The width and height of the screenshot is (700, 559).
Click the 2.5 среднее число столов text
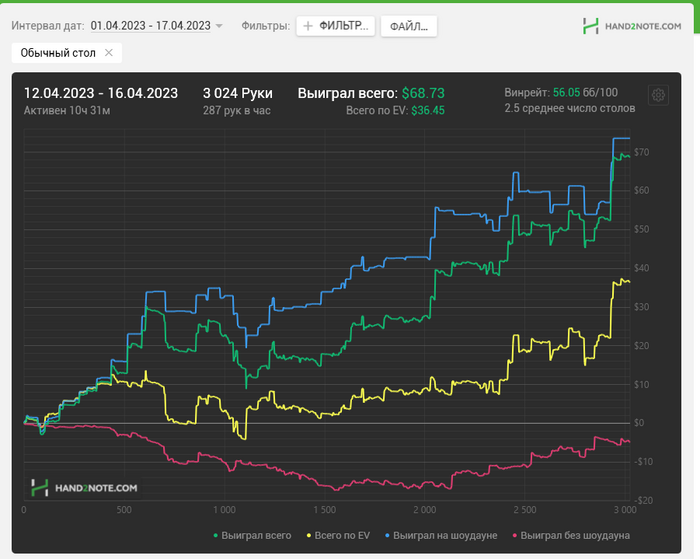[570, 108]
